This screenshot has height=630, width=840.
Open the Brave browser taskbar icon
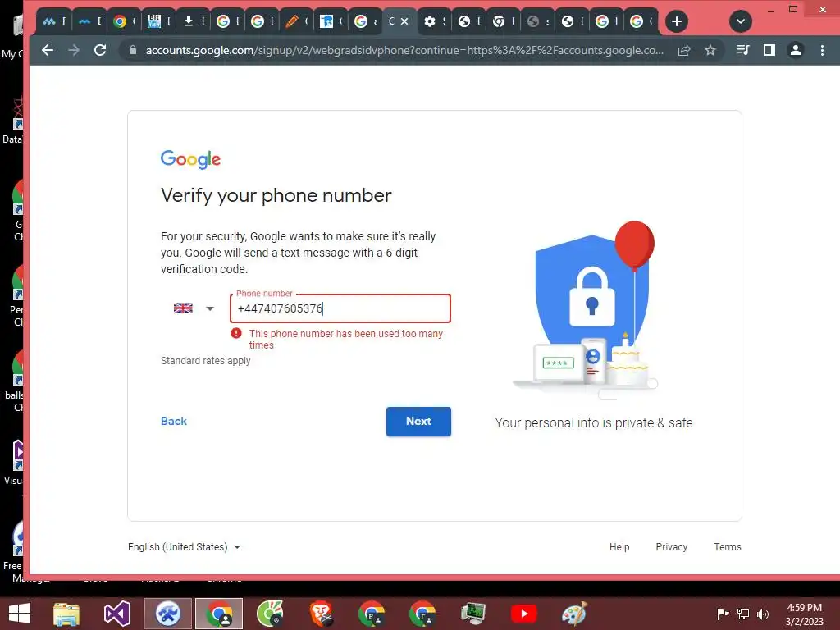coord(322,614)
